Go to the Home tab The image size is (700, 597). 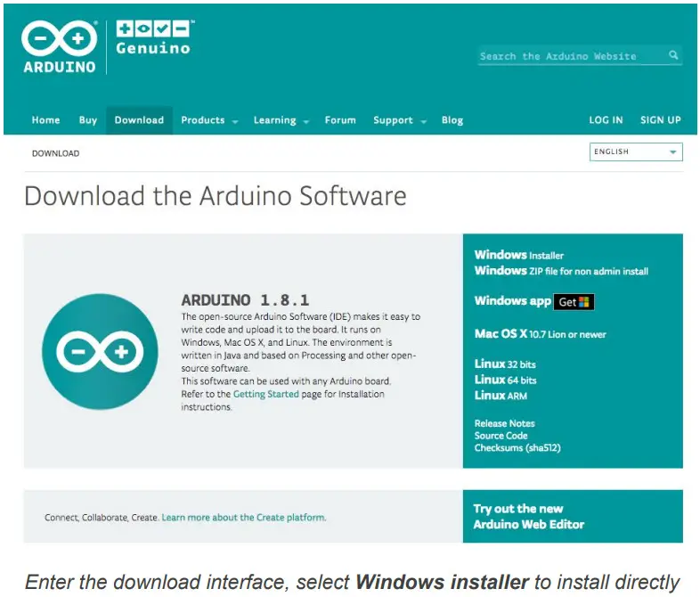click(x=46, y=120)
